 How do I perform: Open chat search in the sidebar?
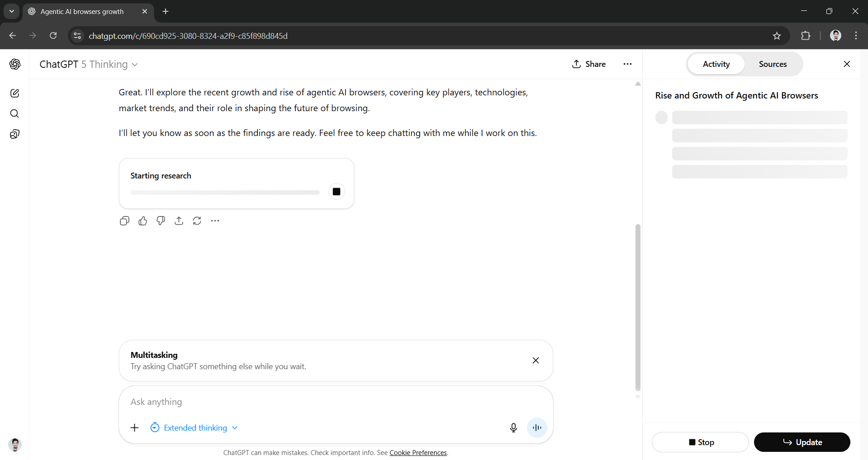tap(15, 113)
